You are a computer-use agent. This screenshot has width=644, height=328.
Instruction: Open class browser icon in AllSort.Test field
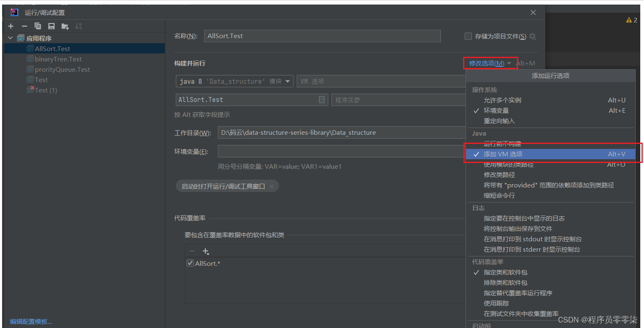[x=322, y=100]
